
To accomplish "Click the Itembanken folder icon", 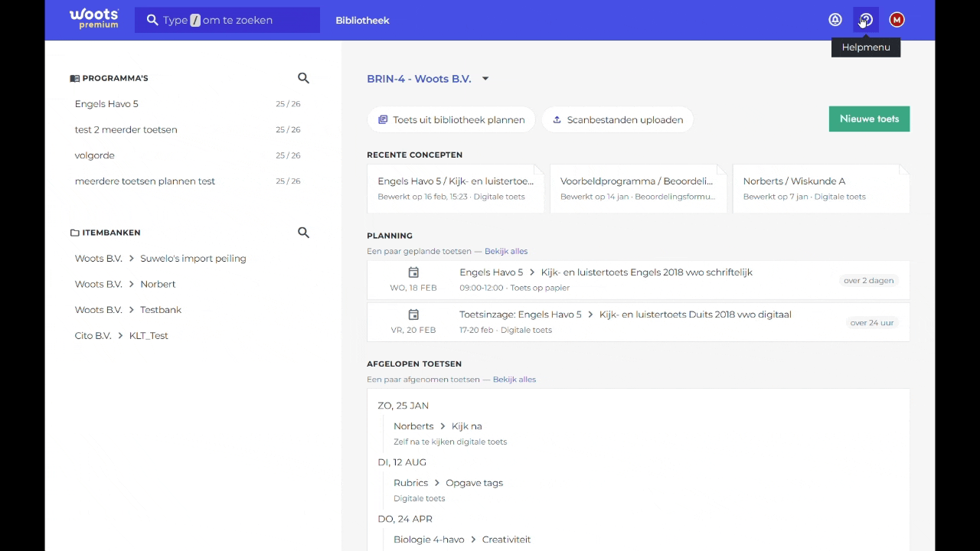I will (x=74, y=233).
